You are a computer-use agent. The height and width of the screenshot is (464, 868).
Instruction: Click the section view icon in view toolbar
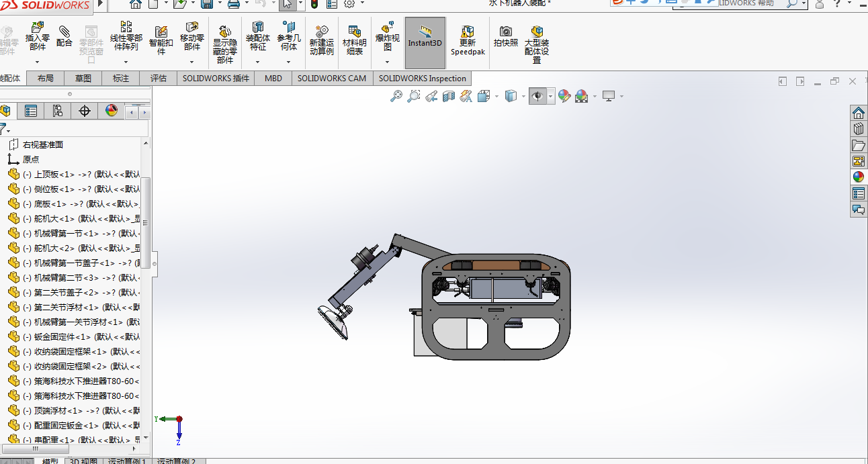(x=449, y=97)
